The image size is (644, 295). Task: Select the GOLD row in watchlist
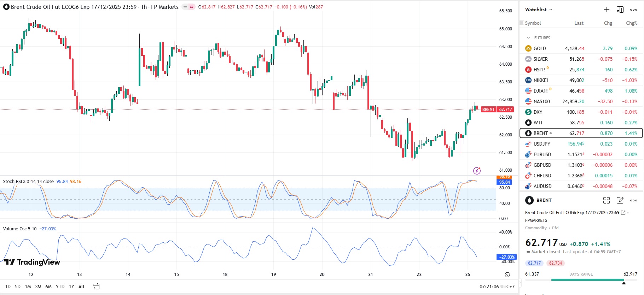581,48
